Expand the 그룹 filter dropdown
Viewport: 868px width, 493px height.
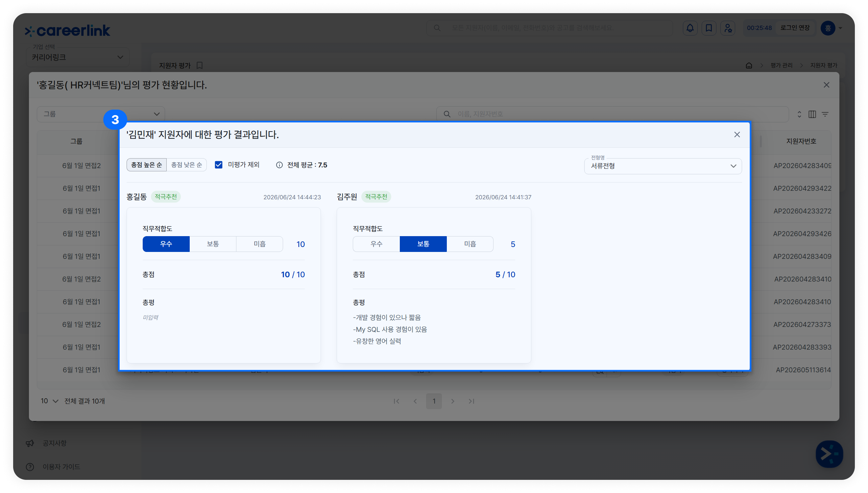pyautogui.click(x=101, y=114)
